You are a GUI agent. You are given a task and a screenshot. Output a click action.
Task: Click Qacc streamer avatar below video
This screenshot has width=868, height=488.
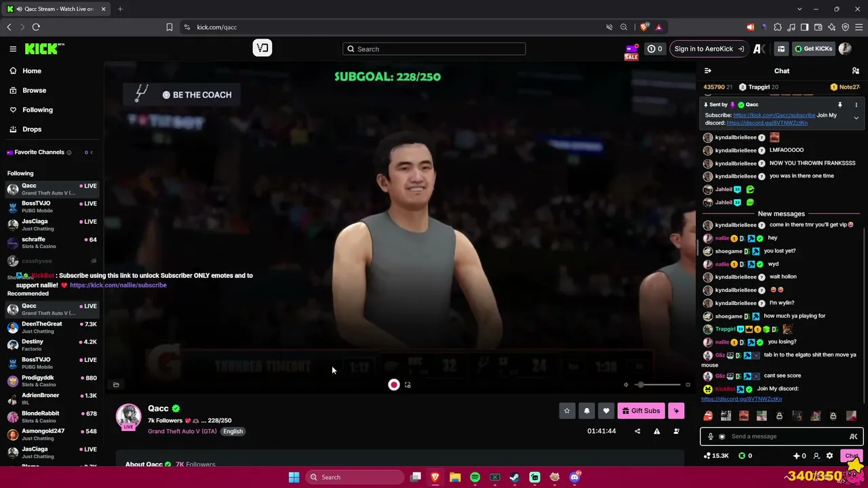[128, 417]
